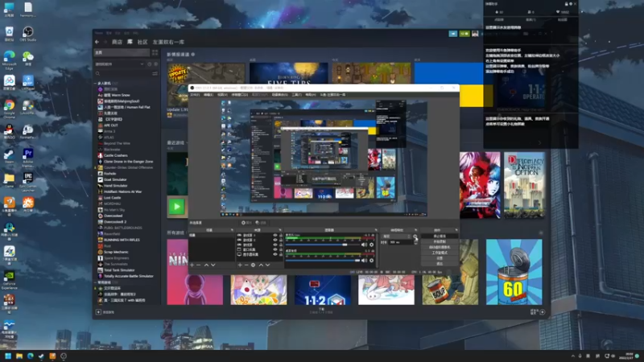Toggle lock on the 显示器采集 source
This screenshot has width=644, height=362.
281,254
